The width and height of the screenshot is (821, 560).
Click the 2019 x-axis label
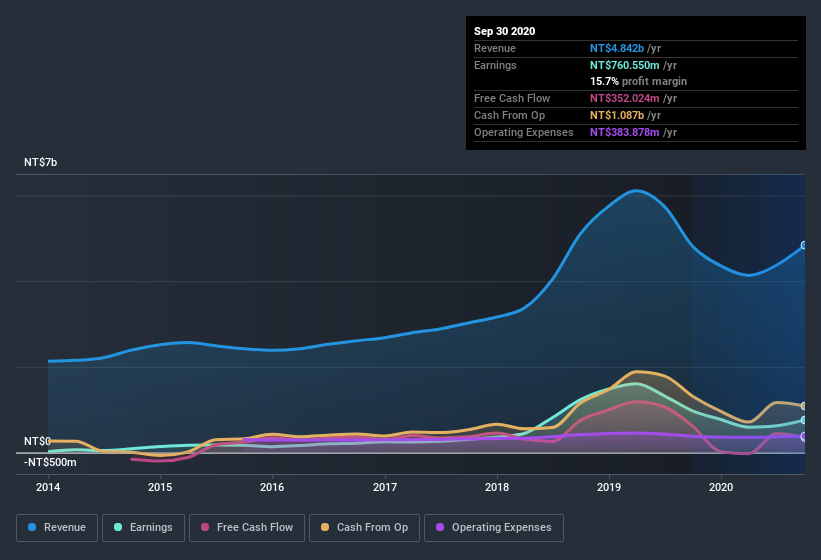pos(609,487)
